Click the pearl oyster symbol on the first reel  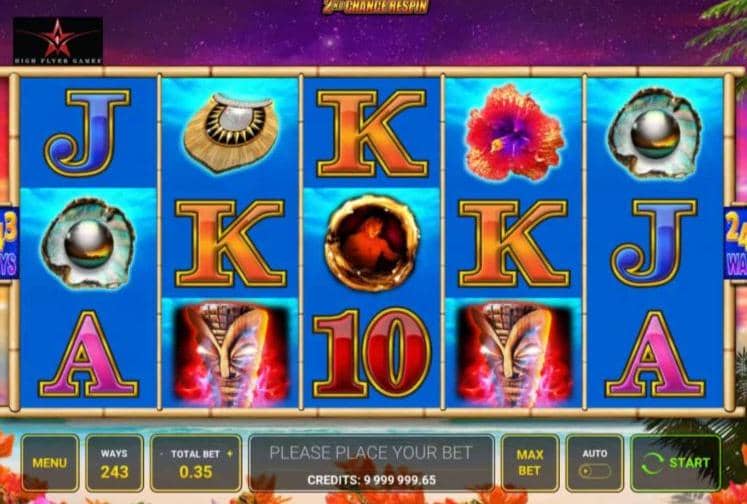pos(88,243)
